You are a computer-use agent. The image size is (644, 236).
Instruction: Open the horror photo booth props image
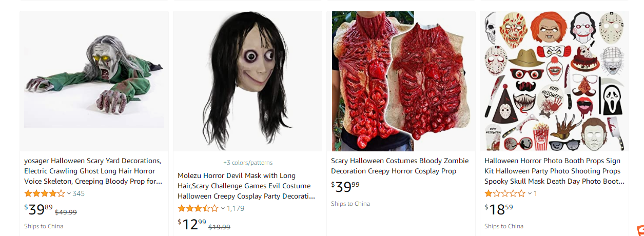tap(554, 81)
